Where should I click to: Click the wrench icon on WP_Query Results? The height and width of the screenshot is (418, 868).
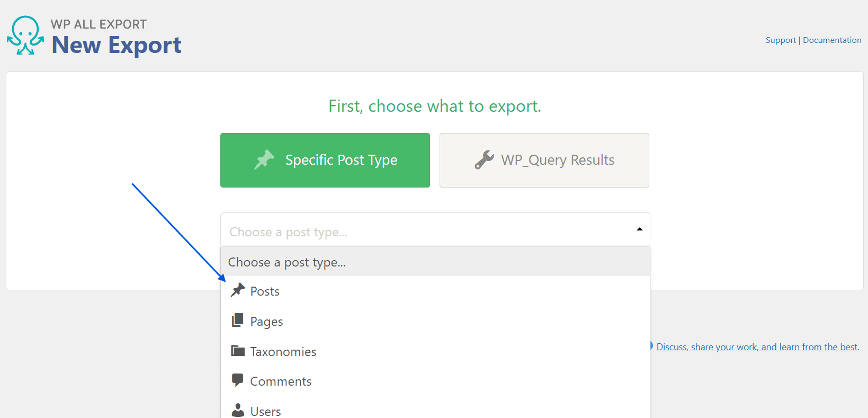tap(484, 159)
